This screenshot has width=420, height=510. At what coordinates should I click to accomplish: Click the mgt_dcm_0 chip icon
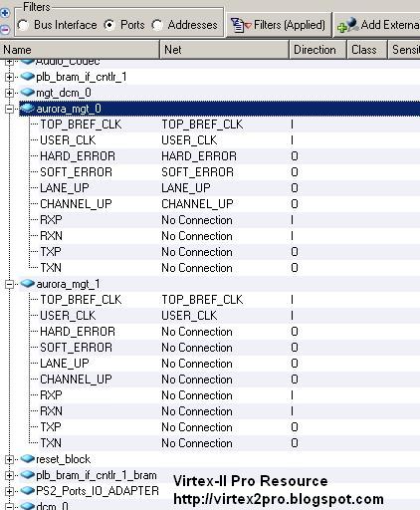pos(28,93)
